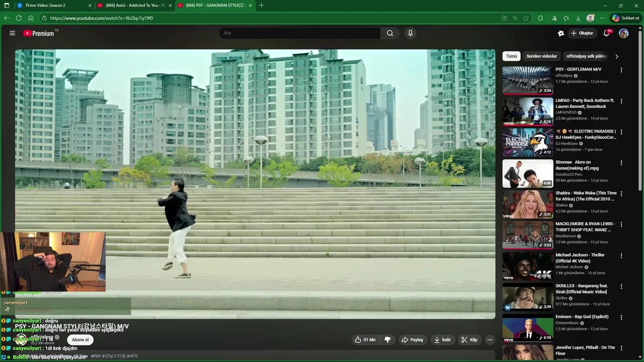The height and width of the screenshot is (362, 644).
Task: Open the LMFAO Party Rock Anthem thumbnail
Action: 527,111
